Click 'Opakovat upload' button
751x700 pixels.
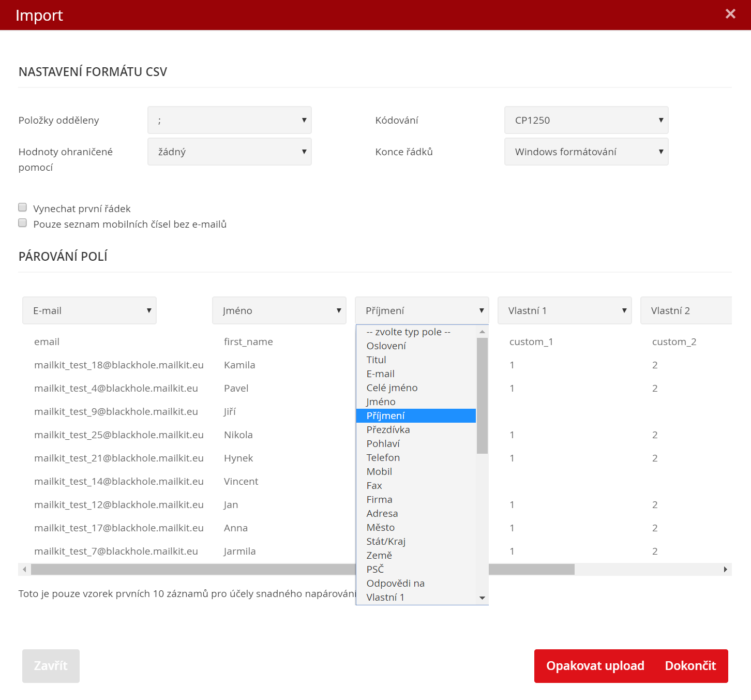coord(595,666)
